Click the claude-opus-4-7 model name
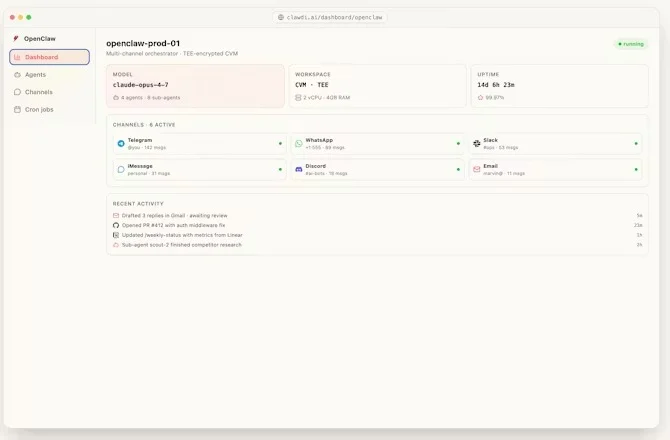 click(x=141, y=85)
